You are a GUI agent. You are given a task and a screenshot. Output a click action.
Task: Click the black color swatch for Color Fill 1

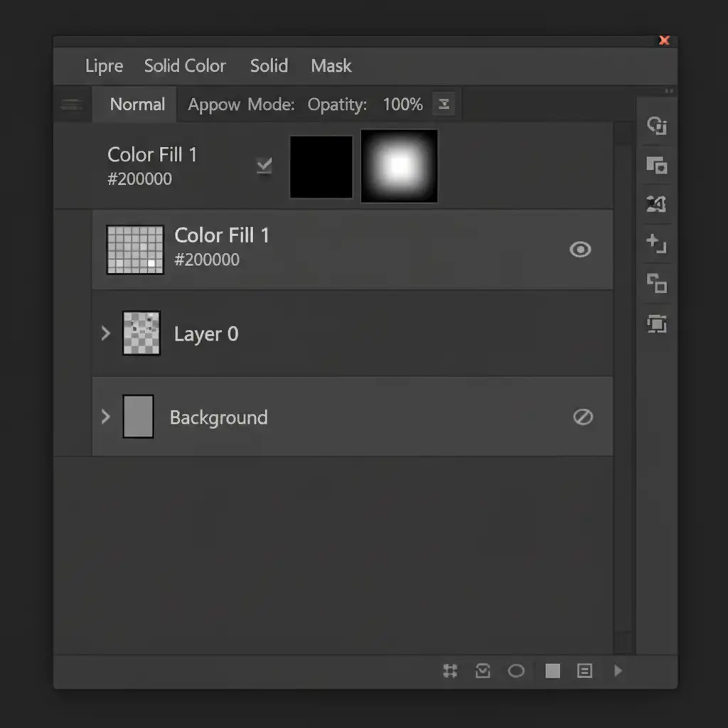click(321, 166)
